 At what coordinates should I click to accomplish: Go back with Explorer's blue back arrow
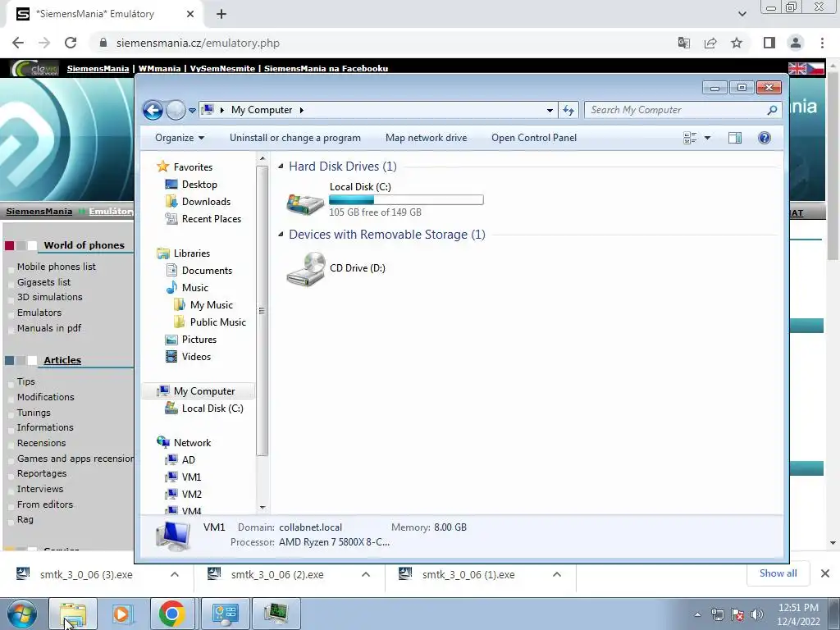coord(153,111)
